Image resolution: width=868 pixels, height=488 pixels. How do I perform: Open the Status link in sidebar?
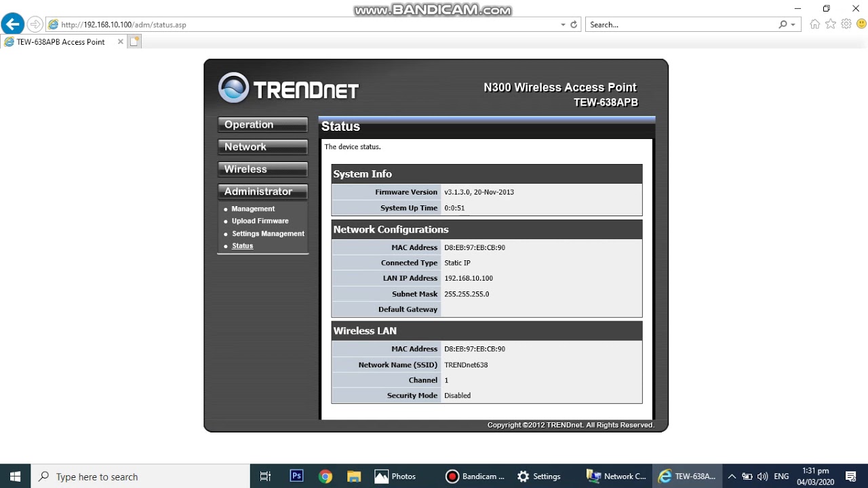point(242,246)
